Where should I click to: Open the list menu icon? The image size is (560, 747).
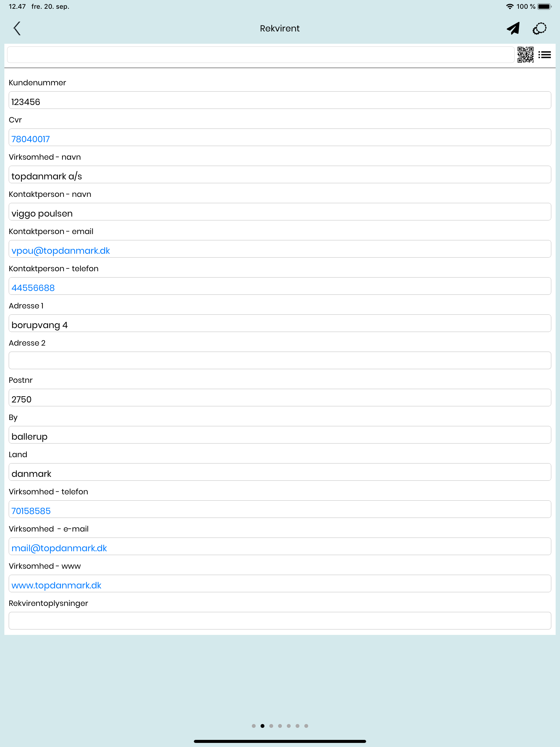(544, 55)
